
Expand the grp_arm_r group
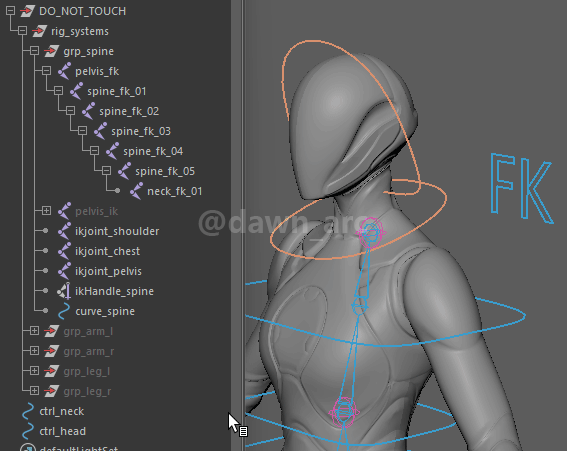pos(34,350)
